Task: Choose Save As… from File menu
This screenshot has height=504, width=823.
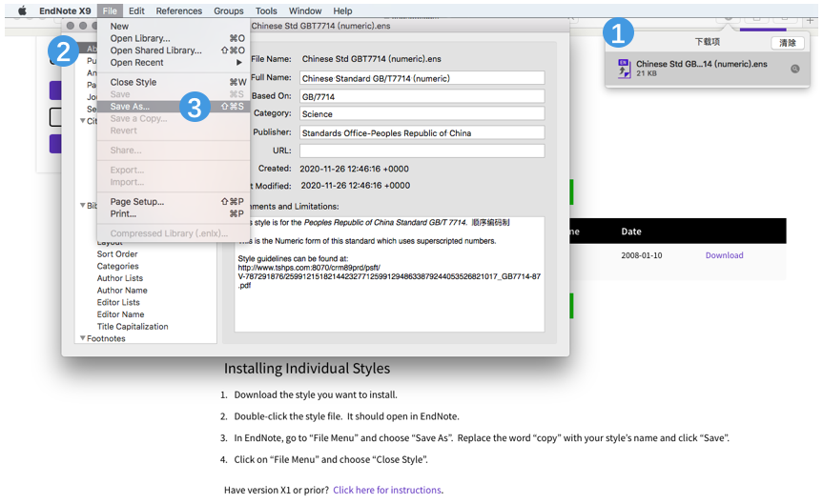Action: click(x=130, y=107)
